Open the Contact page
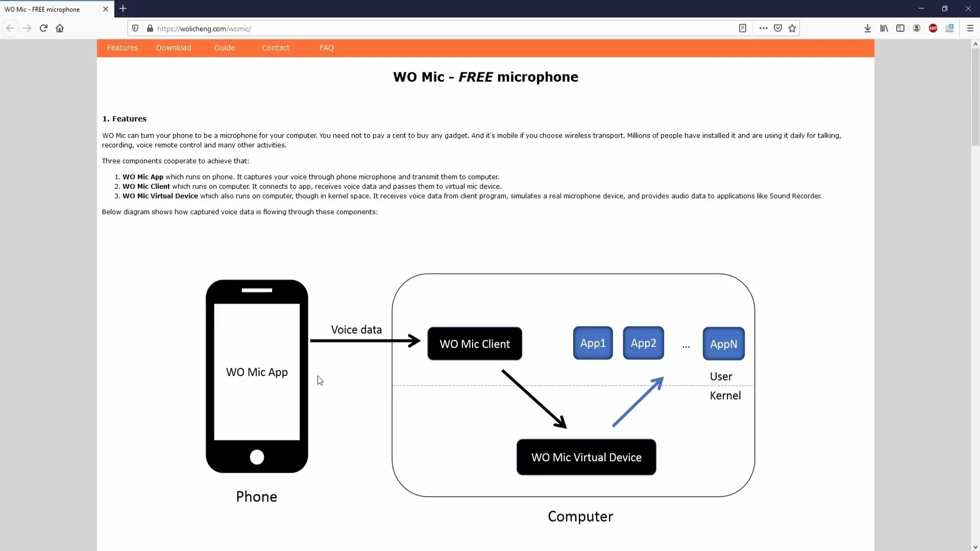The width and height of the screenshot is (980, 551). click(276, 47)
